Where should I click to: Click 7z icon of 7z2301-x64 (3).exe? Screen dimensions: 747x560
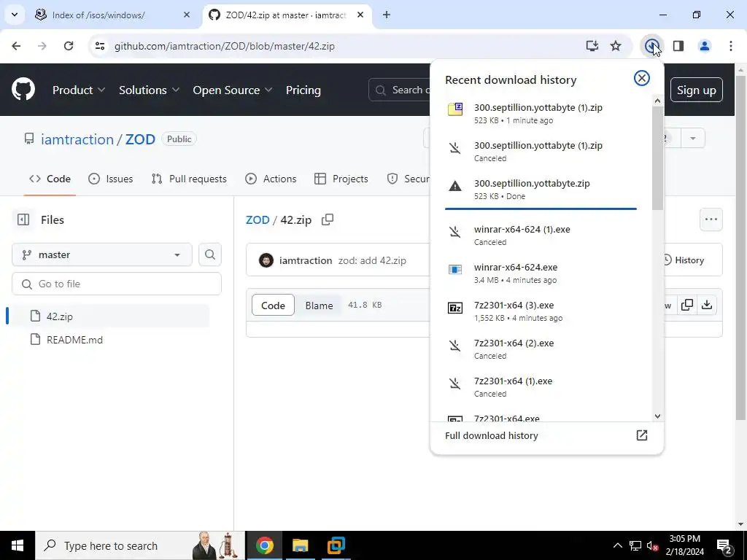coord(455,308)
